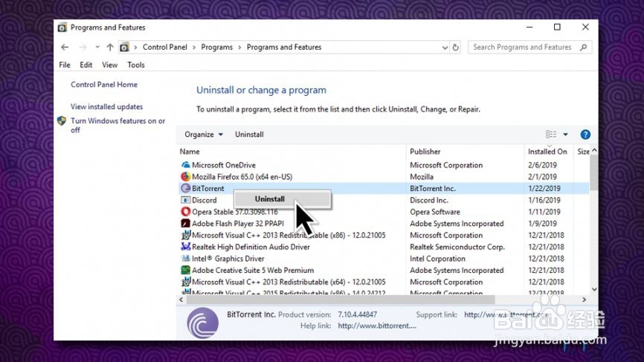Click the Visual C++ 2013 x86 icon

[186, 235]
